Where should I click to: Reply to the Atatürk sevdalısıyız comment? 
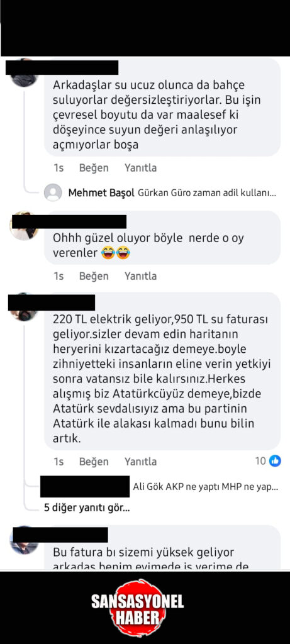tap(140, 462)
